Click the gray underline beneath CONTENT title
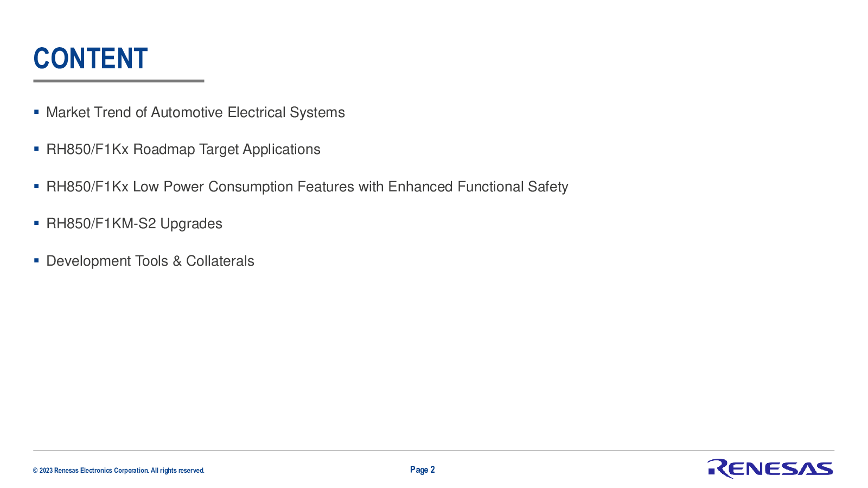The height and width of the screenshot is (488, 868). 118,81
